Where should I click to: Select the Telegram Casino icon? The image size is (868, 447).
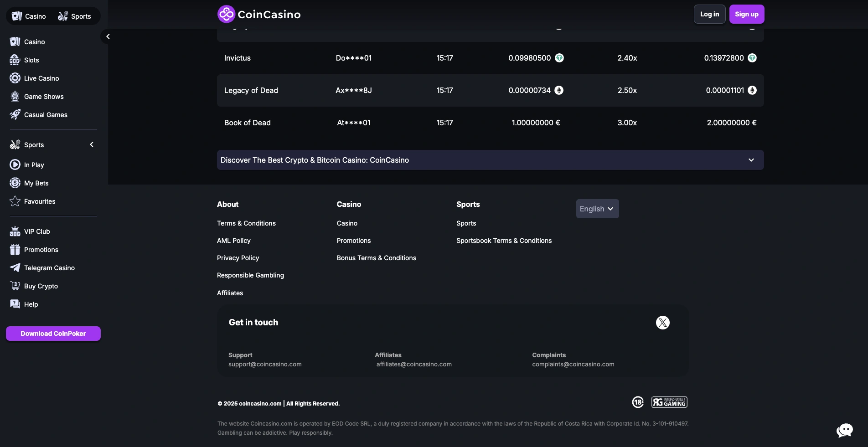coord(14,267)
